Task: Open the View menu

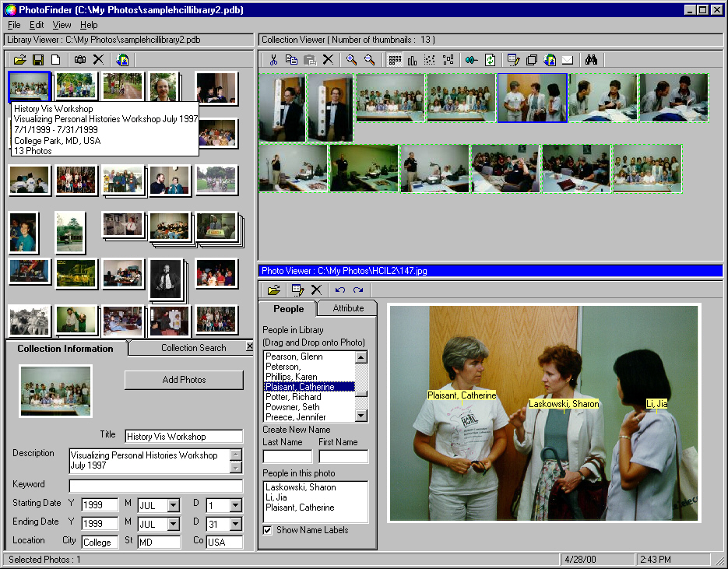Action: coord(62,25)
